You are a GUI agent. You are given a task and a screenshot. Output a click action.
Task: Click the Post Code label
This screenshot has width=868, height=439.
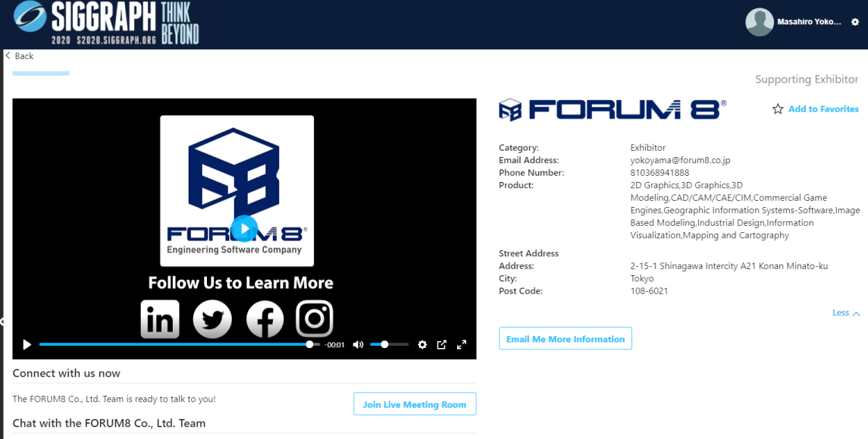click(520, 290)
